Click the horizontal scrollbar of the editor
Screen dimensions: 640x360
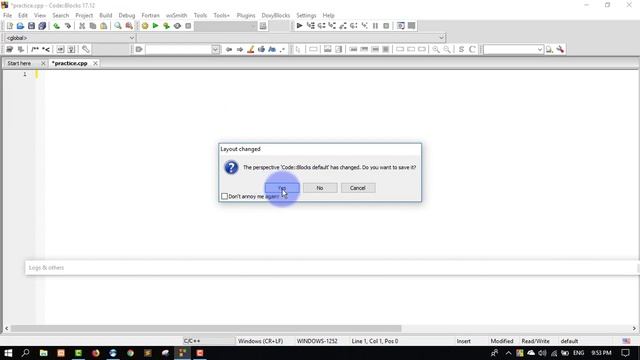tap(206, 328)
